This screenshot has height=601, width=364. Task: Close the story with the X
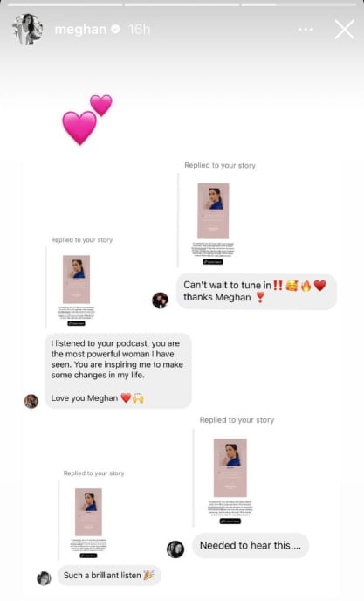tap(344, 30)
